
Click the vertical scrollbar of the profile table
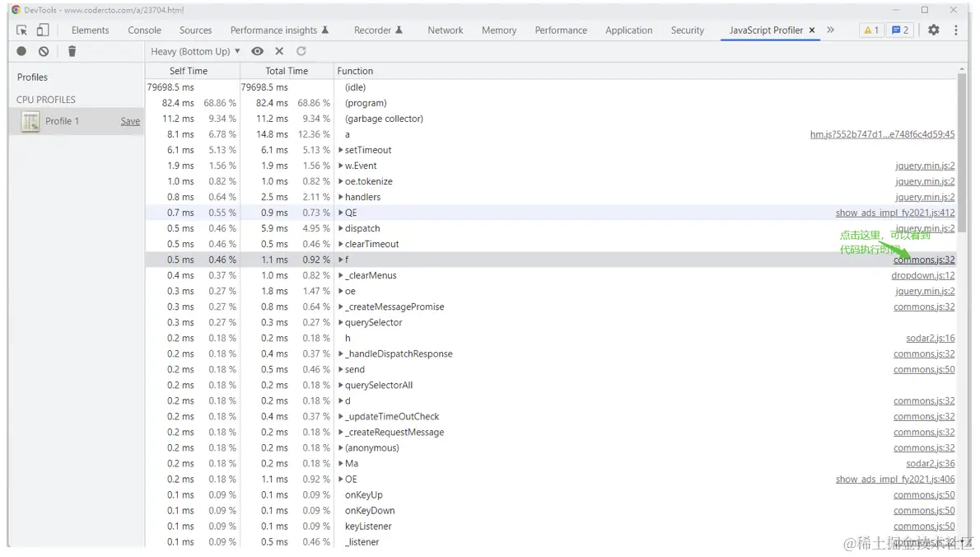pyautogui.click(x=962, y=153)
